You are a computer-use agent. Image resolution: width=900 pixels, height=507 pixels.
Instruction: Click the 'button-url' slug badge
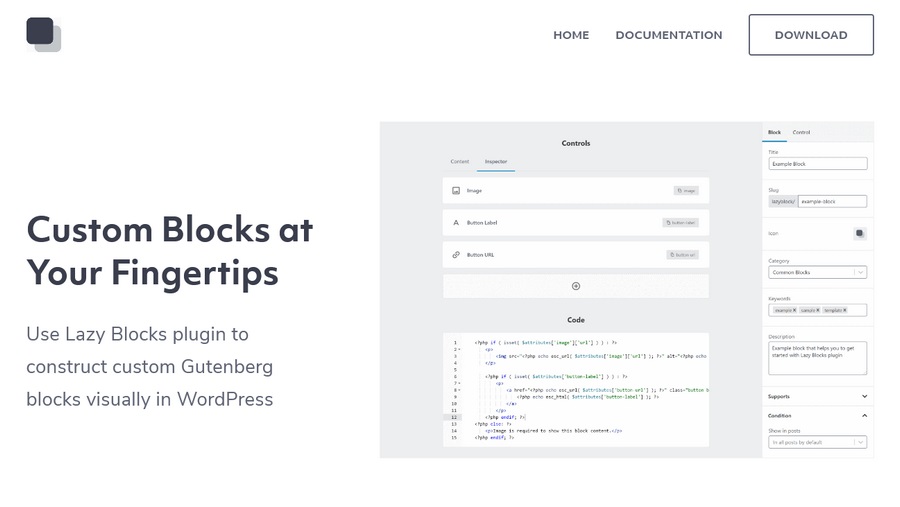point(682,255)
